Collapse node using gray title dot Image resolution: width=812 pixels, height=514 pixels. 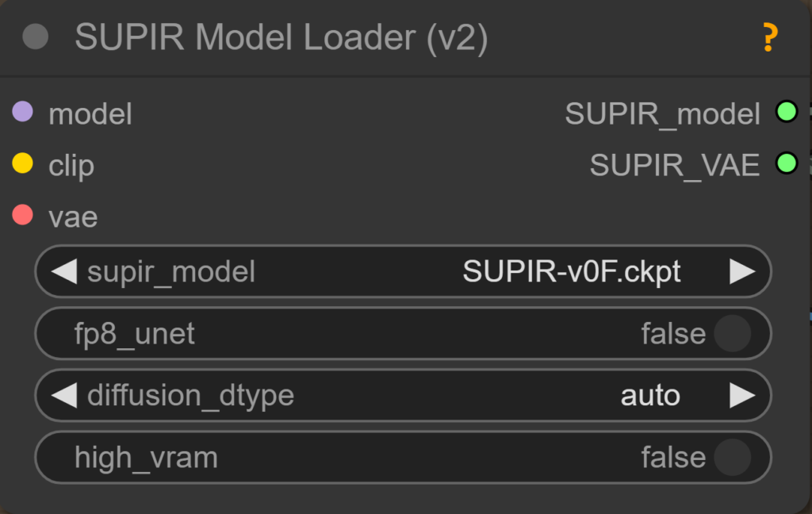[36, 37]
